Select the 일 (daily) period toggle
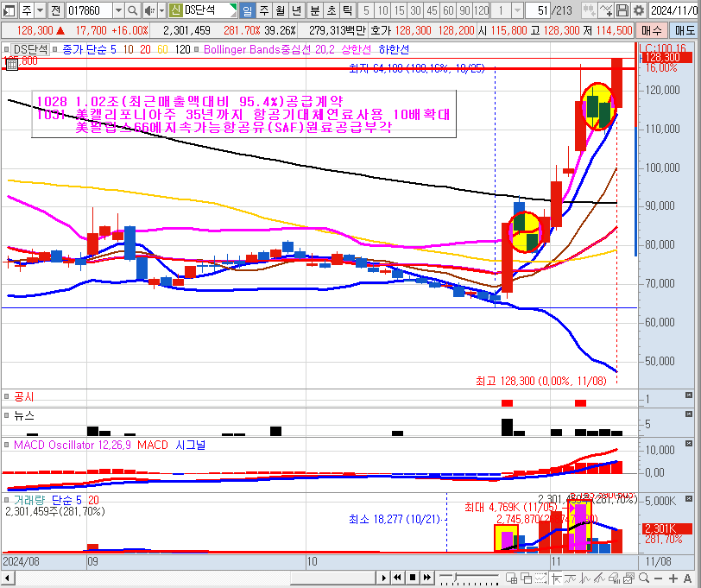701x588 pixels. [248, 10]
